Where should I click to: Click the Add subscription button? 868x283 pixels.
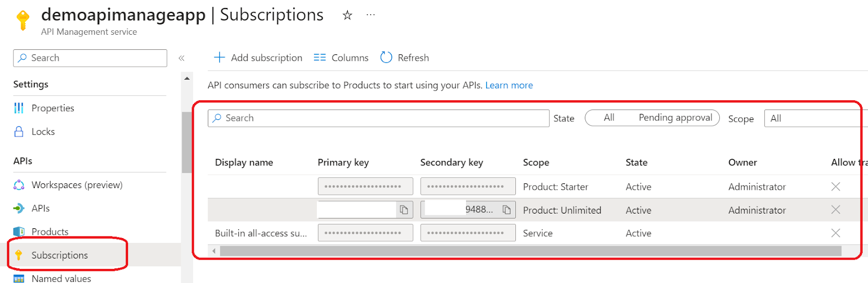[x=258, y=57]
